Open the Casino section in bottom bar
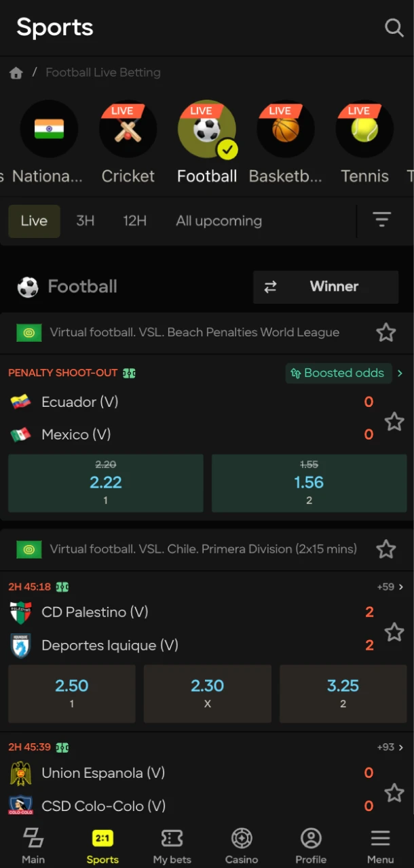Screen dimensions: 414x868 241,844
